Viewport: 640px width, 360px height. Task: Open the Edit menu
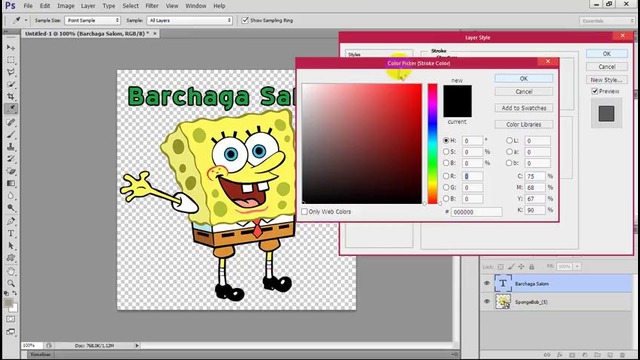coord(45,6)
